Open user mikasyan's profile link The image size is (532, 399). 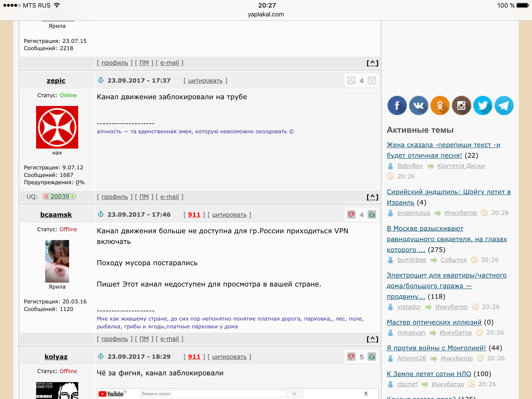[x=411, y=332]
